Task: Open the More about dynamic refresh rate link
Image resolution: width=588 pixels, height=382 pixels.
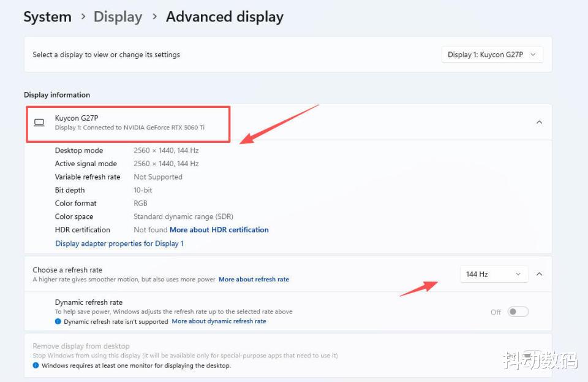Action: 219,321
